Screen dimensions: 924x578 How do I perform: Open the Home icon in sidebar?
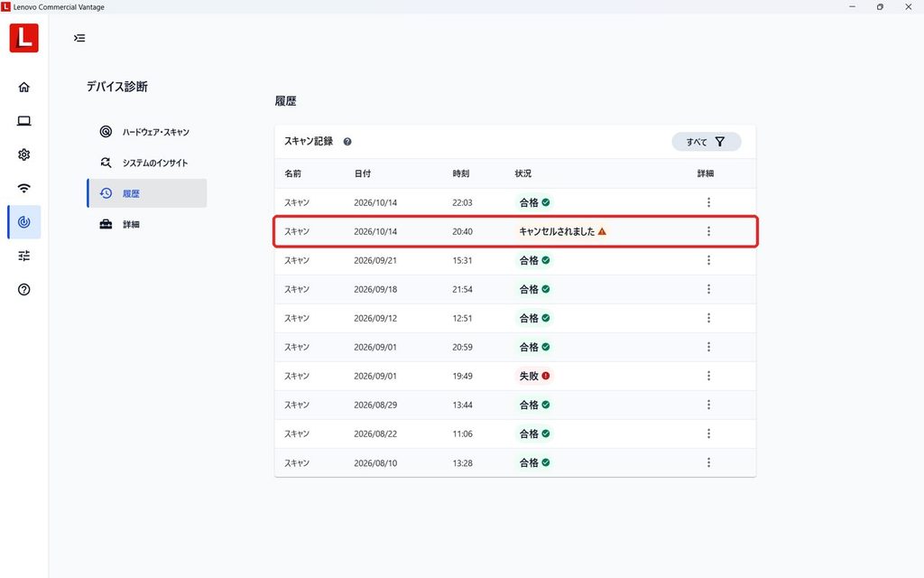point(23,88)
